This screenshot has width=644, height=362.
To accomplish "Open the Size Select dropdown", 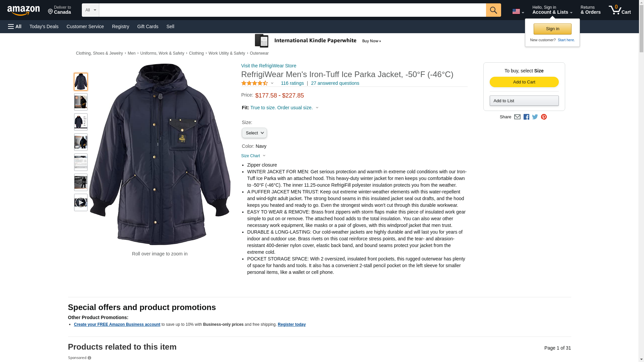I will [254, 133].
